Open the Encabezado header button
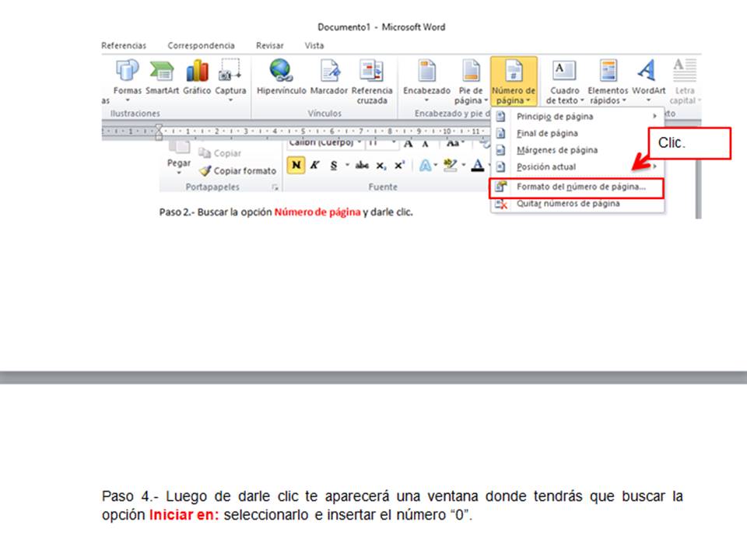Screen dimensions: 747x560 (426, 81)
